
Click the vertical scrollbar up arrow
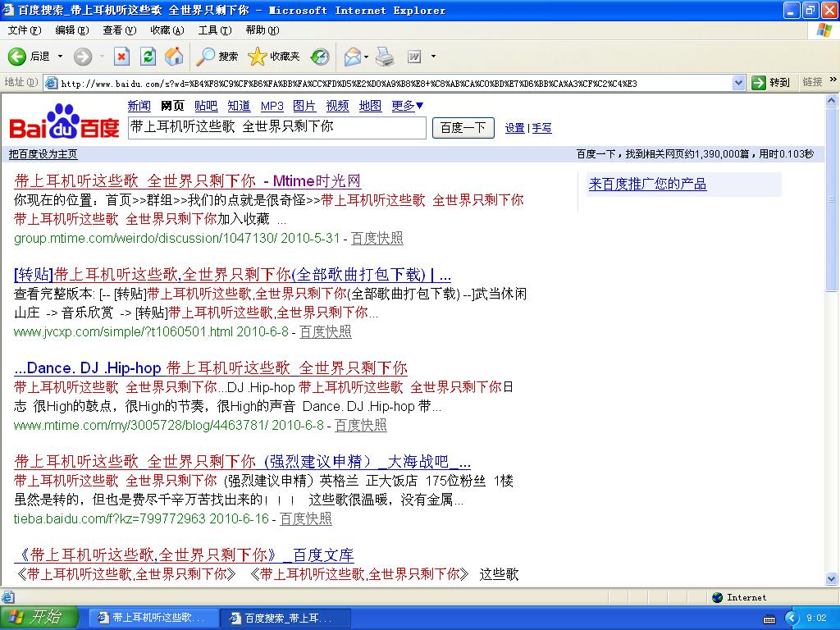(x=832, y=100)
